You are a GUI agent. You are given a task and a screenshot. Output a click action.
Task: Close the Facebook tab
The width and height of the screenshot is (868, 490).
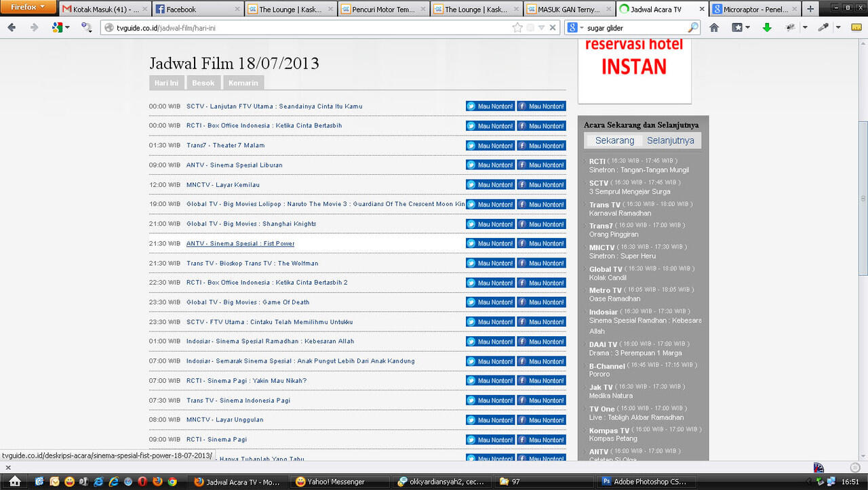coord(237,9)
